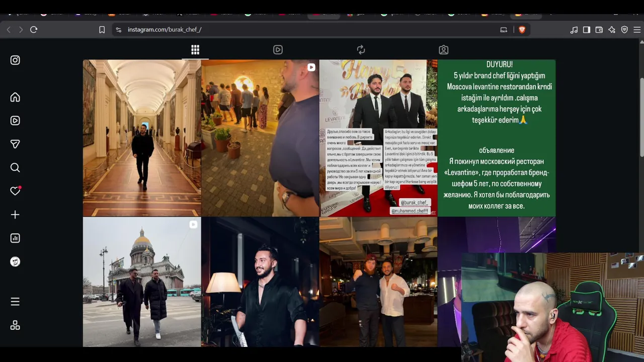Open the Dashboard bar-chart icon

[x=15, y=238]
